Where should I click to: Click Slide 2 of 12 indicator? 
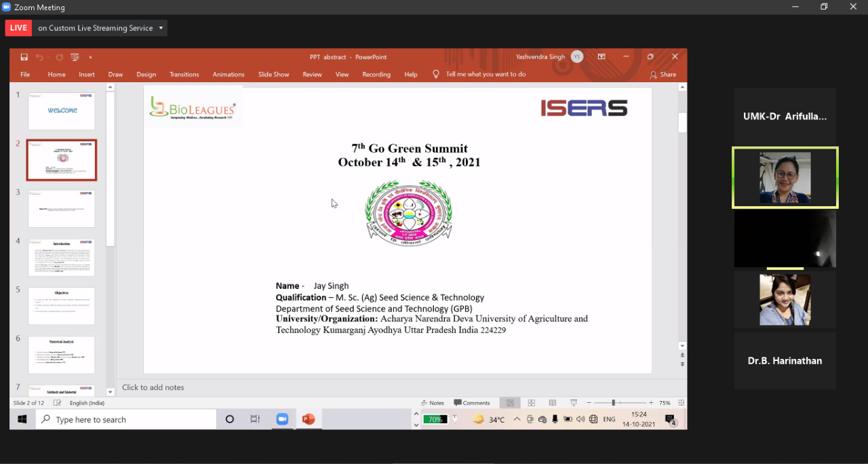coord(28,403)
